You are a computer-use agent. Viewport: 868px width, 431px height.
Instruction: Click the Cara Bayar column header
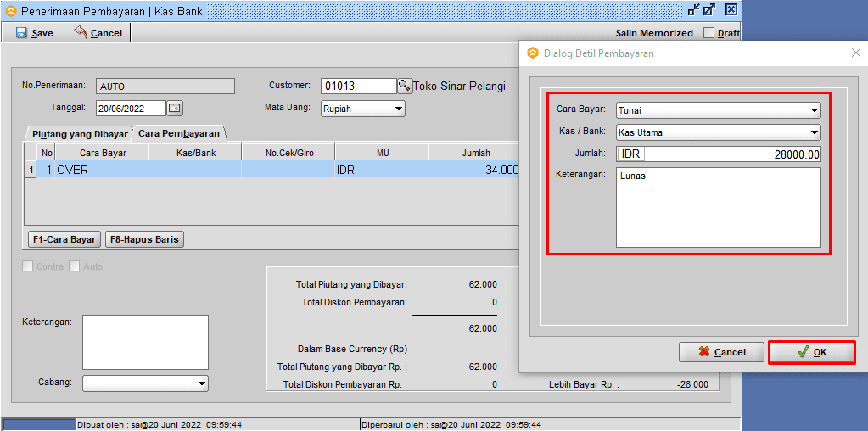coord(103,153)
